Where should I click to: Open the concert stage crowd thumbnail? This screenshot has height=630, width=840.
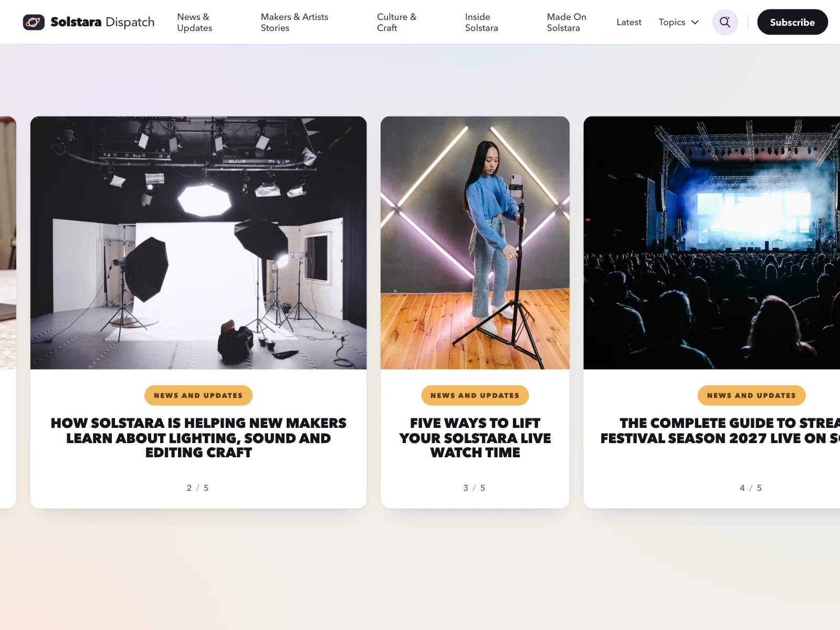point(712,243)
